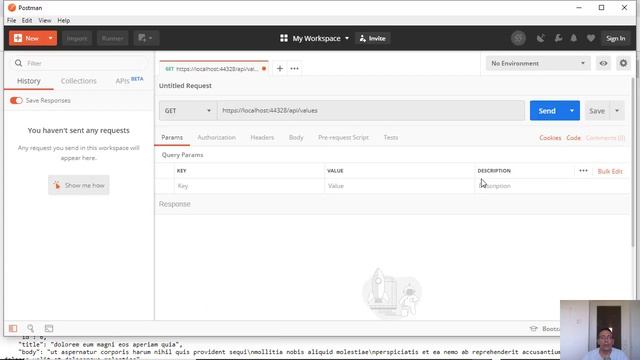
Task: Open the GET method dropdown
Action: tap(188, 111)
